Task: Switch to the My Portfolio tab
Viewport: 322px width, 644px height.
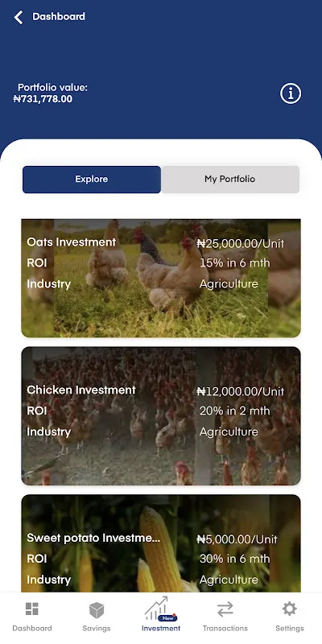Action: coord(230,179)
